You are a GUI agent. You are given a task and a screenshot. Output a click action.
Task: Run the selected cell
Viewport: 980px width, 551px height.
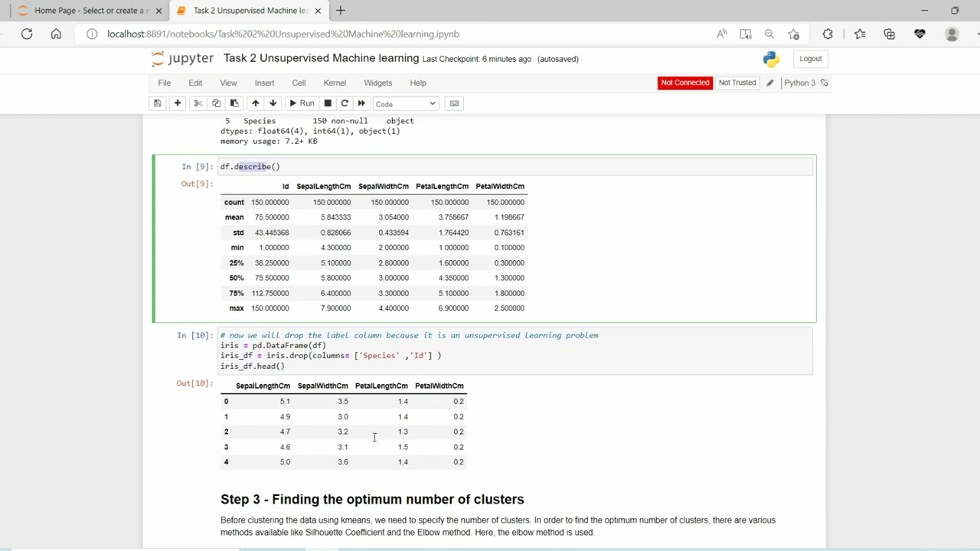coord(302,103)
